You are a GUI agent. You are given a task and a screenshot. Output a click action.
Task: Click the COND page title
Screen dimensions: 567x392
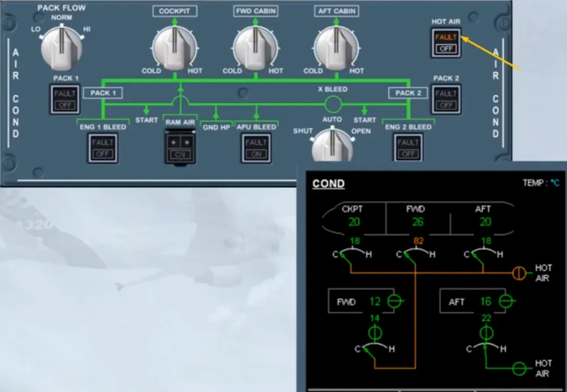328,183
